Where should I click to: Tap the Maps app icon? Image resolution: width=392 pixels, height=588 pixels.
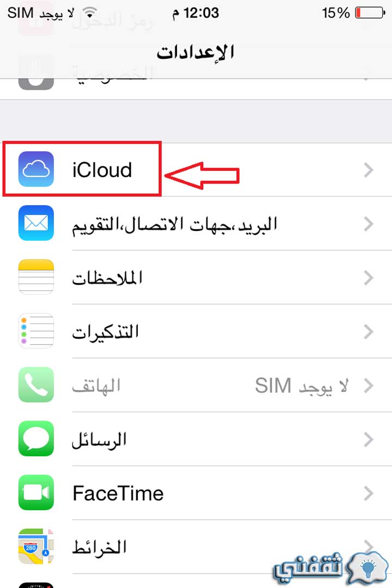click(36, 547)
